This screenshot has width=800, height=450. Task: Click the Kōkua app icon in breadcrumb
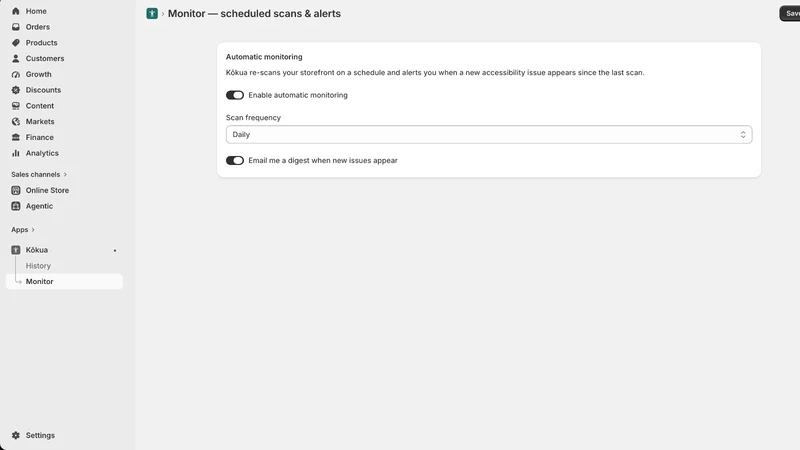[x=152, y=14]
